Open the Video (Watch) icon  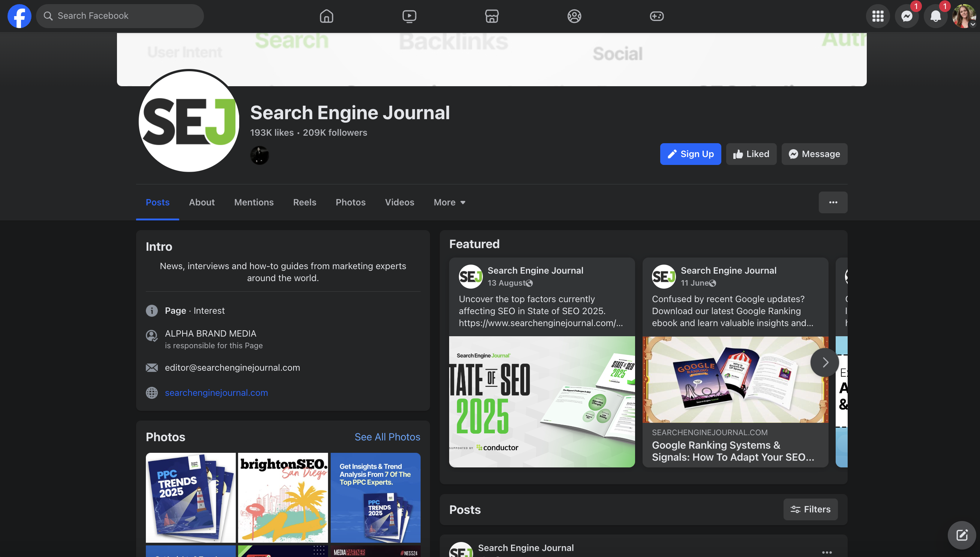click(x=409, y=16)
